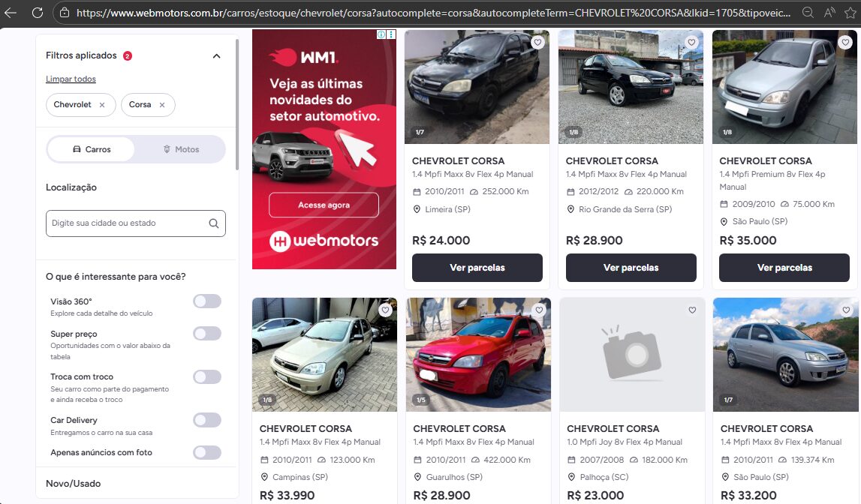861x504 pixels.
Task: Click Acesse agora in WM1 ad
Action: click(x=324, y=205)
